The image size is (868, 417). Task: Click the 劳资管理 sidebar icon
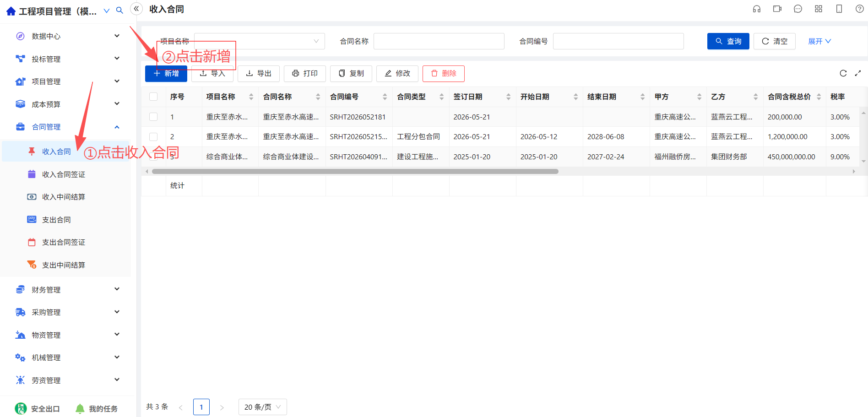[x=20, y=380]
